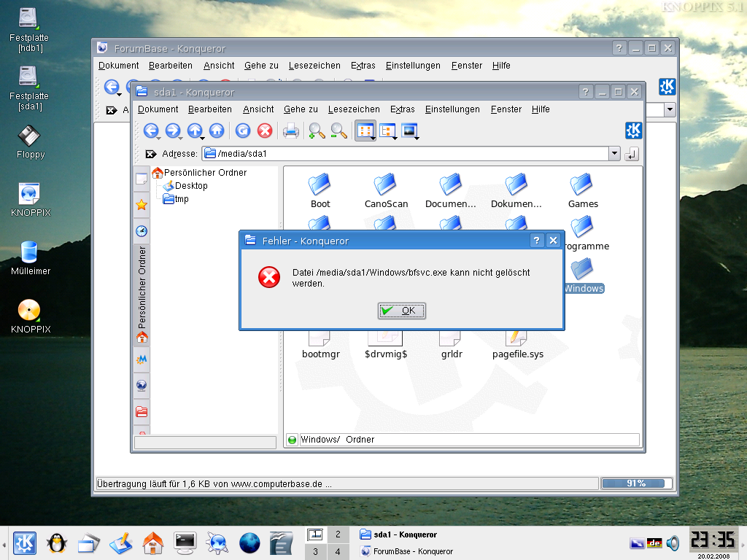This screenshot has width=747, height=560.
Task: Open the Bearbeiten menu in sda1 window
Action: (210, 109)
